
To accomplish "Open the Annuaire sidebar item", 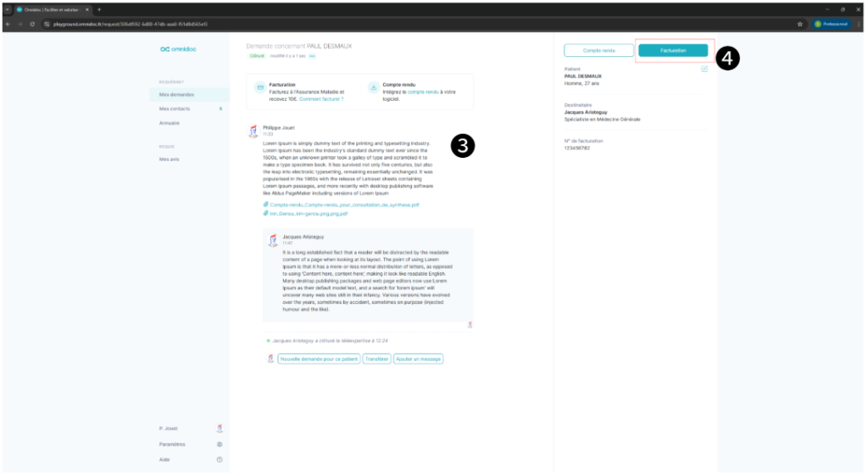I will (x=170, y=123).
